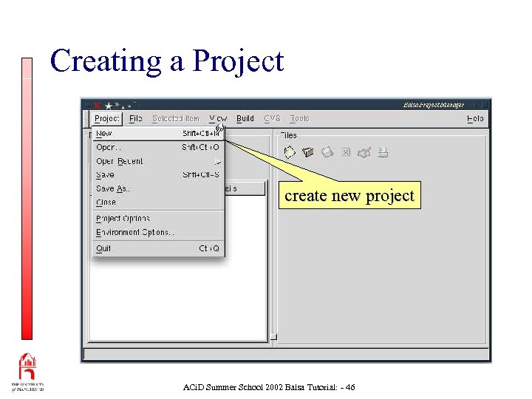This screenshot has width=532, height=399.
Task: Choose Open... from the Project menu
Action: [158, 147]
